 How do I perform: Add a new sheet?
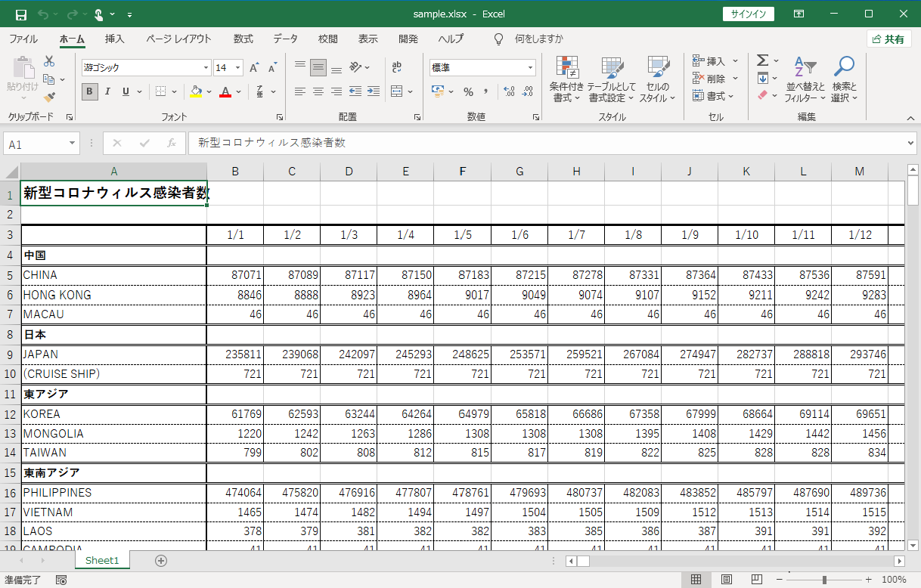160,560
